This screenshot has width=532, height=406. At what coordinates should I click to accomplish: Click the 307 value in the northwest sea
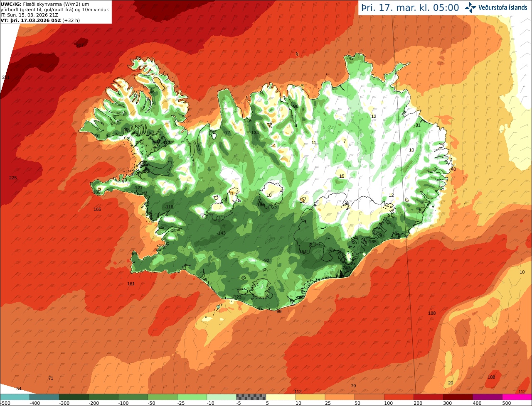point(80,45)
